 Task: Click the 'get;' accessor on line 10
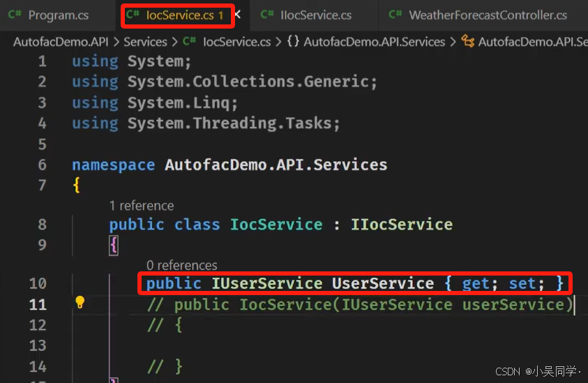coord(480,283)
